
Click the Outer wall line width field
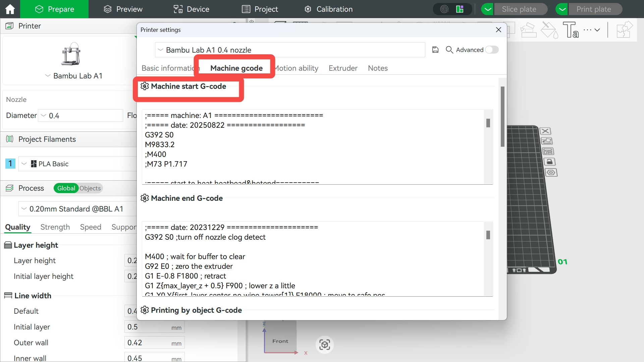click(x=155, y=343)
